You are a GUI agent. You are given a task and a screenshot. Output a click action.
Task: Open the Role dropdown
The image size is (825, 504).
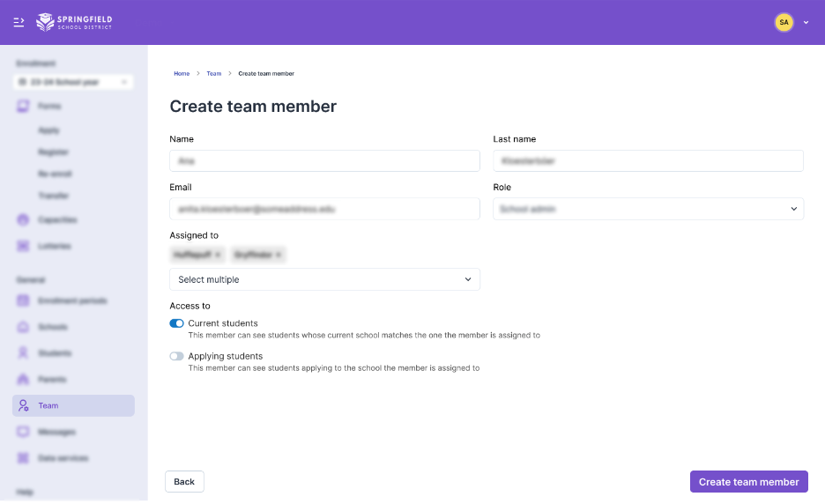pyautogui.click(x=648, y=209)
